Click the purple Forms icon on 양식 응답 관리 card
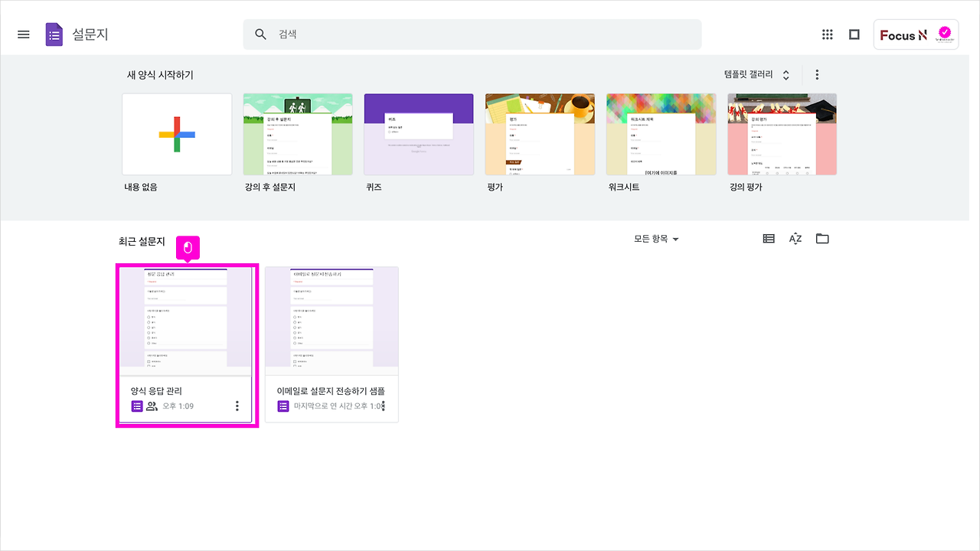Viewport: 980px width, 551px height. pyautogui.click(x=137, y=406)
